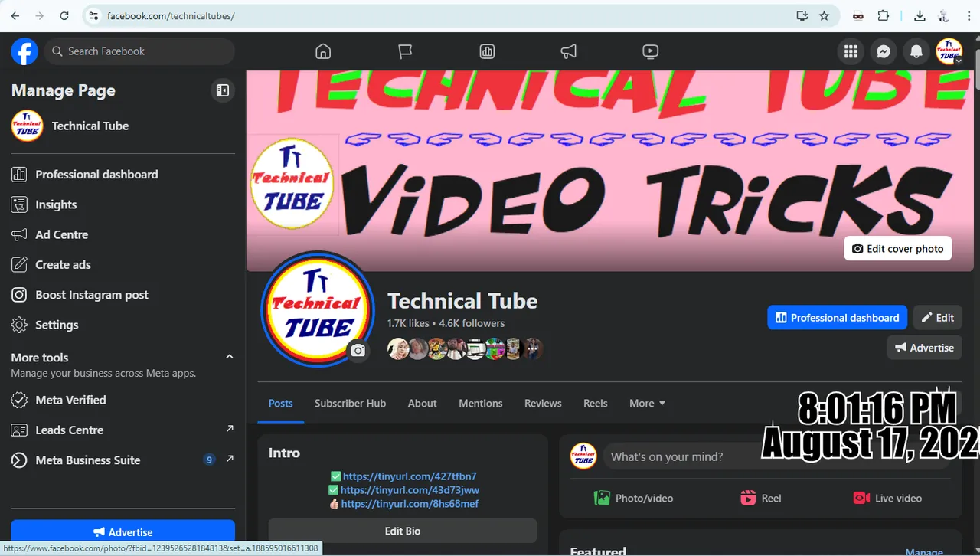Open Professional dashboard in sidebar

click(x=122, y=175)
